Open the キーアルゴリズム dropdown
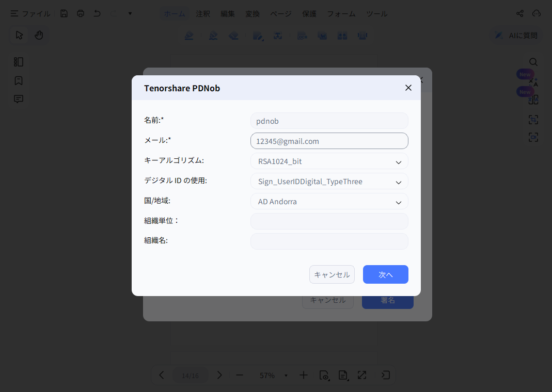 click(329, 161)
